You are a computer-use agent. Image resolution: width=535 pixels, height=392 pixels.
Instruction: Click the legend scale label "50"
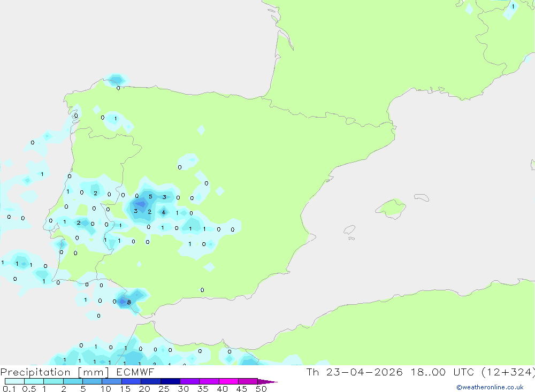[261, 389]
